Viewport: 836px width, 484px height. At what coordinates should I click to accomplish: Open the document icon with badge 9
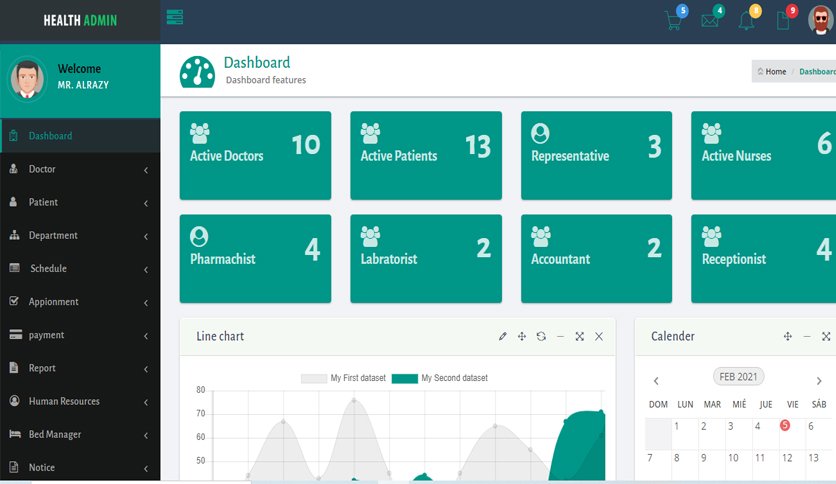(783, 21)
